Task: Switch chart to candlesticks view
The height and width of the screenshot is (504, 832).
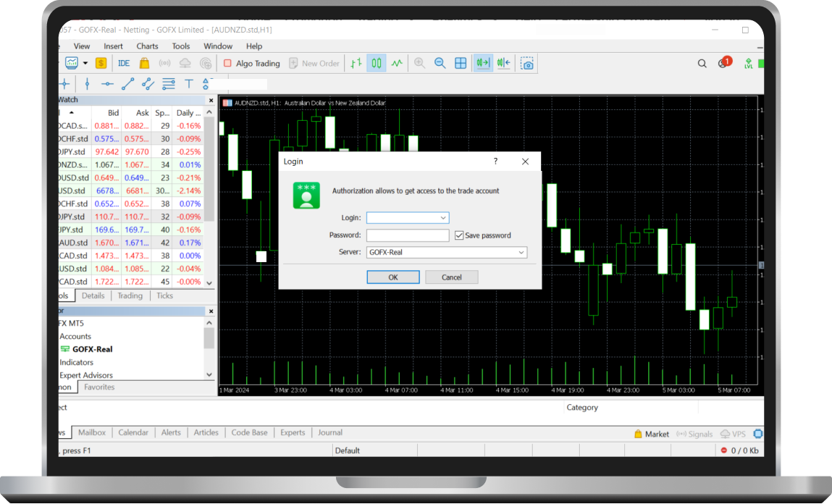Action: (377, 63)
